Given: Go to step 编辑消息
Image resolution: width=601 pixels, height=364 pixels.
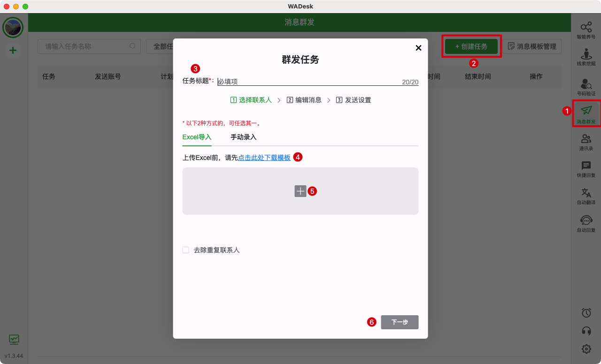Looking at the screenshot, I should coord(304,100).
